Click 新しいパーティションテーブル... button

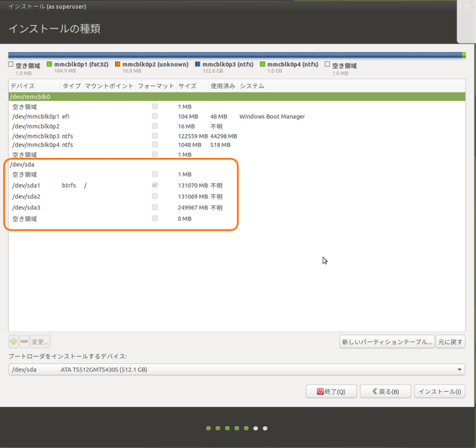(x=387, y=342)
